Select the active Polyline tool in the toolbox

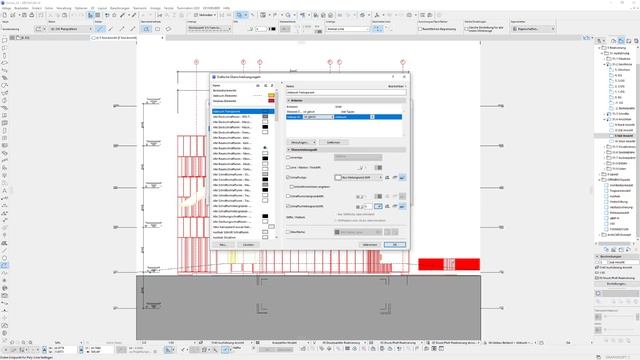pyautogui.click(x=4, y=266)
